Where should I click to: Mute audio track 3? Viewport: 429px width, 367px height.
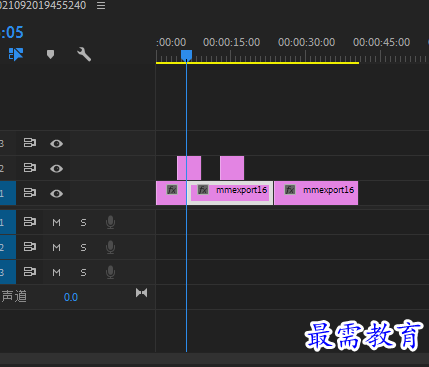57,272
